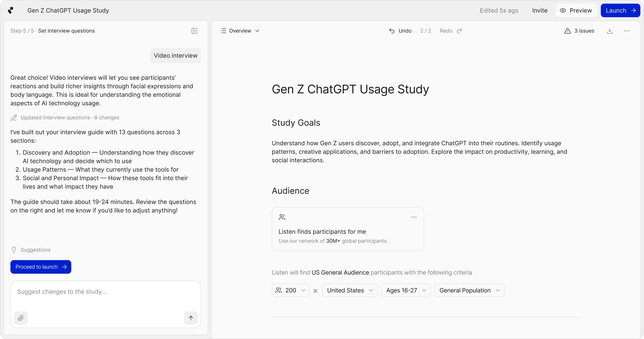
Task: Open the United States country dropdown
Action: point(349,290)
